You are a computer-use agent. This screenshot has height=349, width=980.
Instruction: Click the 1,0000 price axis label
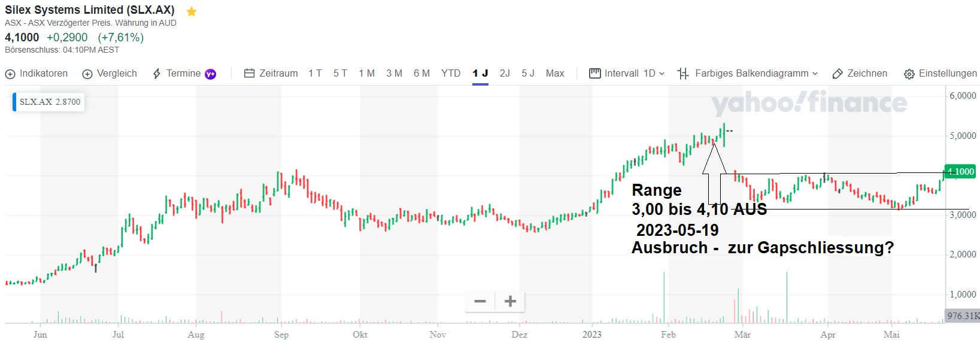click(963, 295)
